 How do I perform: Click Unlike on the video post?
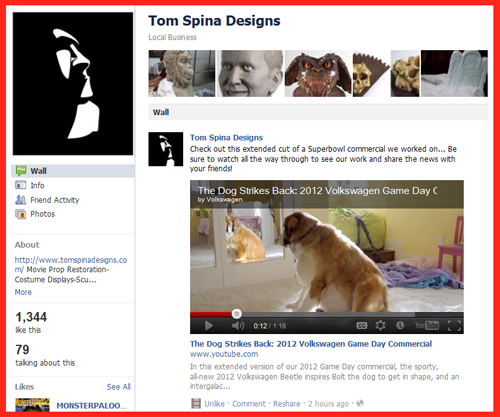coord(214,404)
